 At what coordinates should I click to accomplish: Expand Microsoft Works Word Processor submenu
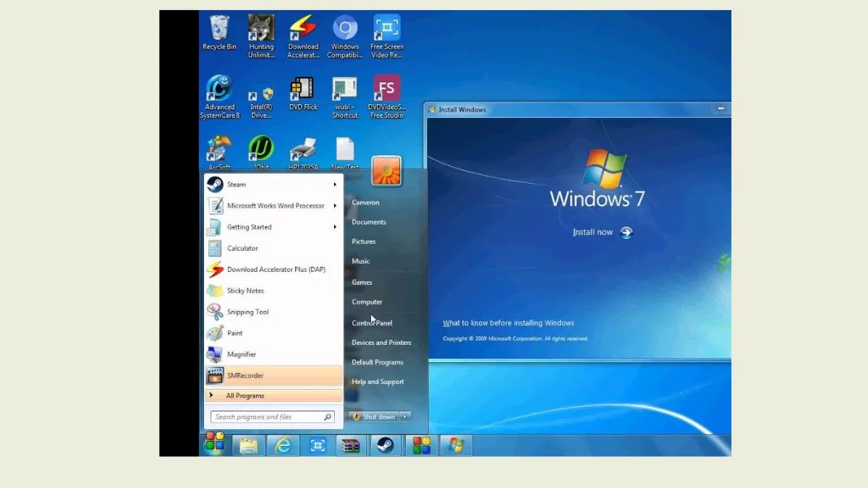pyautogui.click(x=335, y=206)
